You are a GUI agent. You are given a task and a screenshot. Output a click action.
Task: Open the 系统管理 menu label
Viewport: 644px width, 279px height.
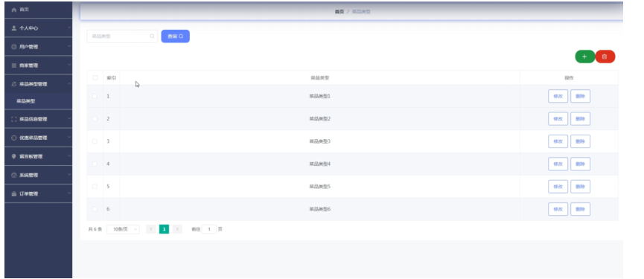tap(29, 175)
